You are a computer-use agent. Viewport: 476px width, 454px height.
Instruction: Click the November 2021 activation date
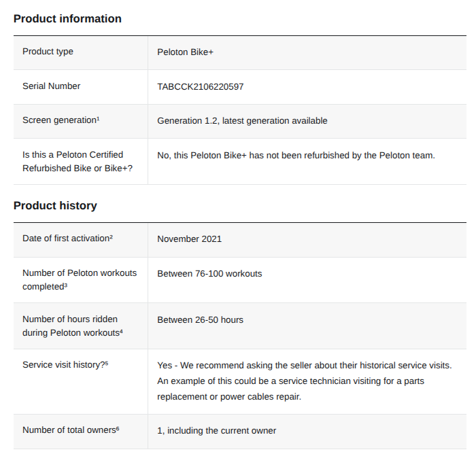(x=190, y=239)
